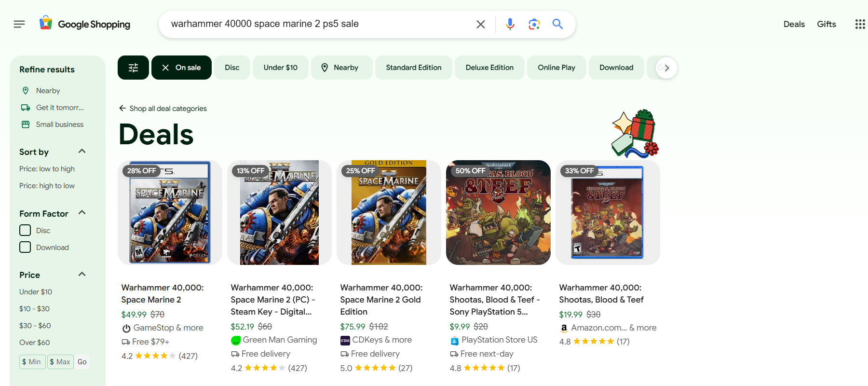Start a search with the magnifier icon

click(x=558, y=24)
